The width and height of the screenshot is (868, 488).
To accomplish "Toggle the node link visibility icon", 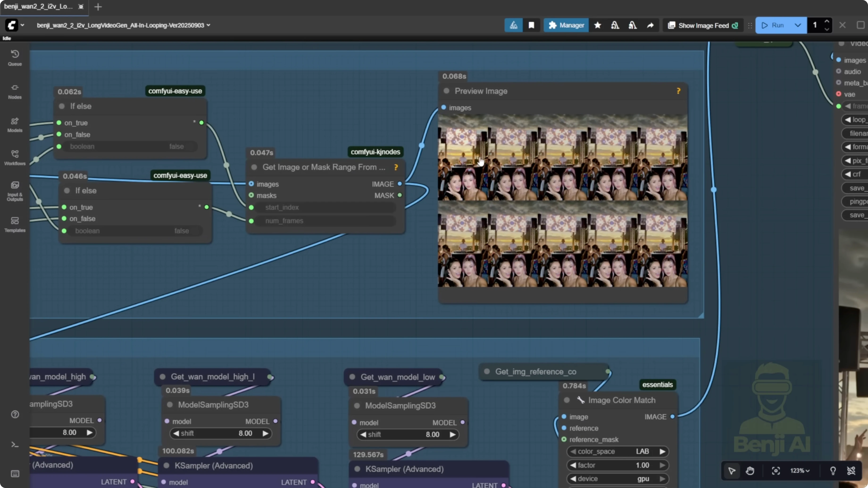I will [851, 471].
